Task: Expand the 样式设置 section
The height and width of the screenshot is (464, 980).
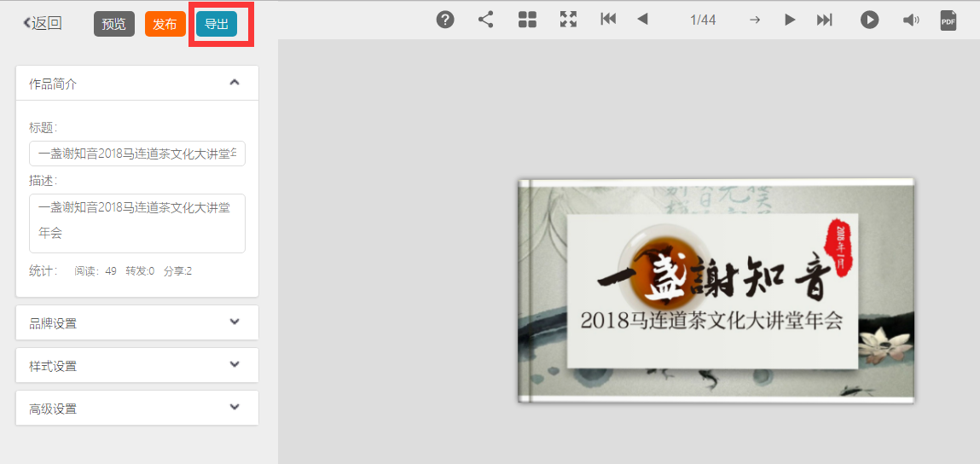Action: (136, 365)
